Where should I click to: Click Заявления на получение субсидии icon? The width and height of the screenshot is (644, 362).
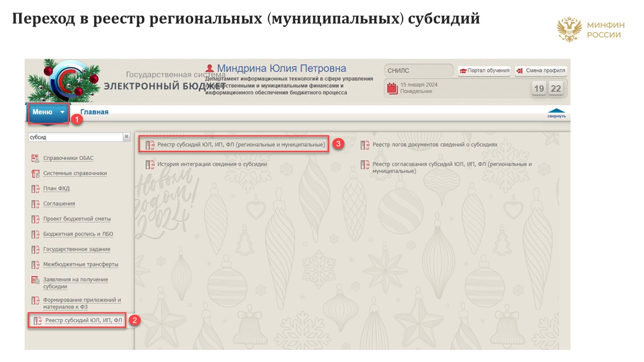pyautogui.click(x=35, y=280)
